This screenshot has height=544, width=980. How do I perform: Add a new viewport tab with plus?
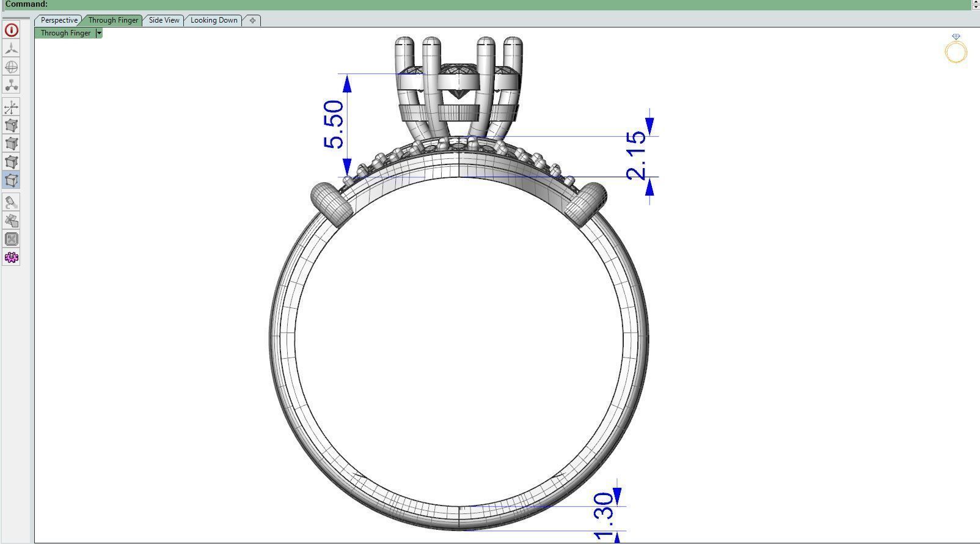pyautogui.click(x=252, y=20)
